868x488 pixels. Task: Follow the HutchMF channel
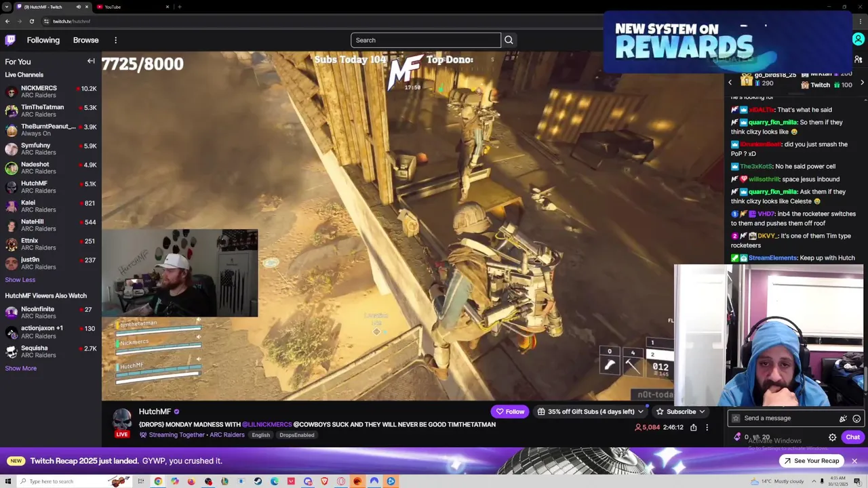[x=510, y=411]
